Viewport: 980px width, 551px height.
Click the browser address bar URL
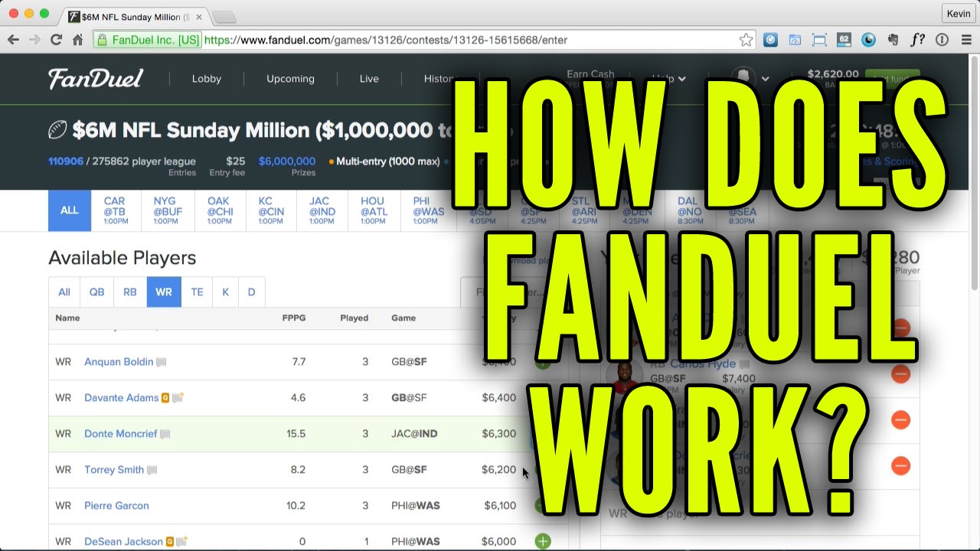[386, 40]
